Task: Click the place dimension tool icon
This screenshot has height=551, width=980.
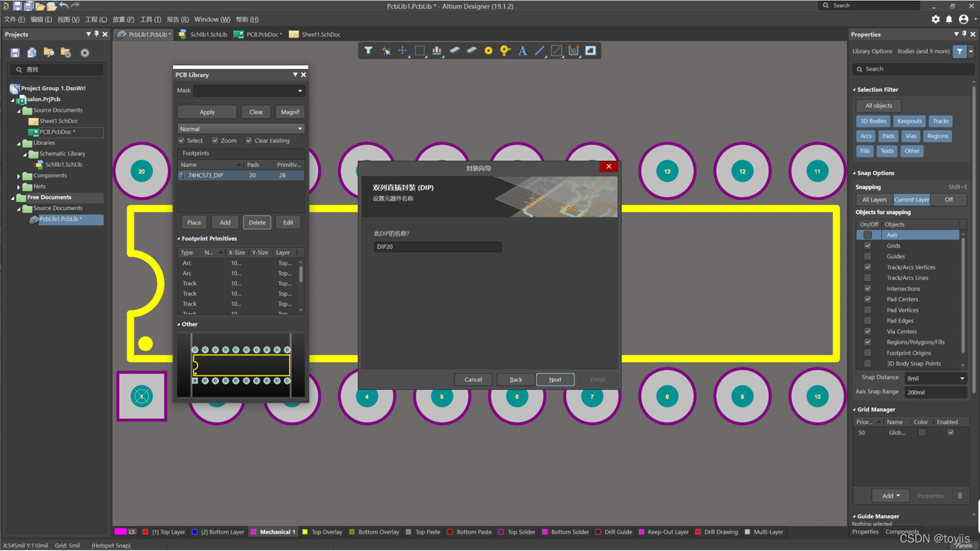Action: pos(574,50)
